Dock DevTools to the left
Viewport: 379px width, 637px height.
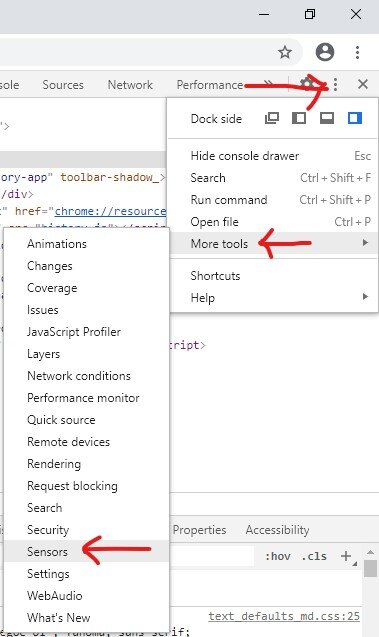click(299, 118)
